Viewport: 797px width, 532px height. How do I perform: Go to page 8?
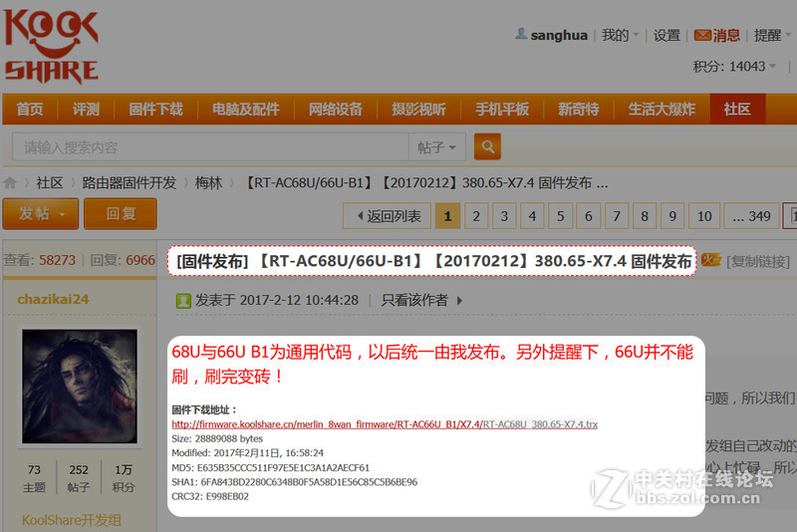pyautogui.click(x=645, y=216)
